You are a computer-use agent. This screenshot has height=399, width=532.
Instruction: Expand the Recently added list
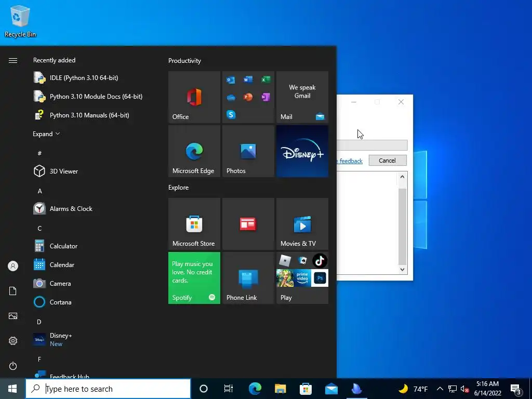(46, 134)
